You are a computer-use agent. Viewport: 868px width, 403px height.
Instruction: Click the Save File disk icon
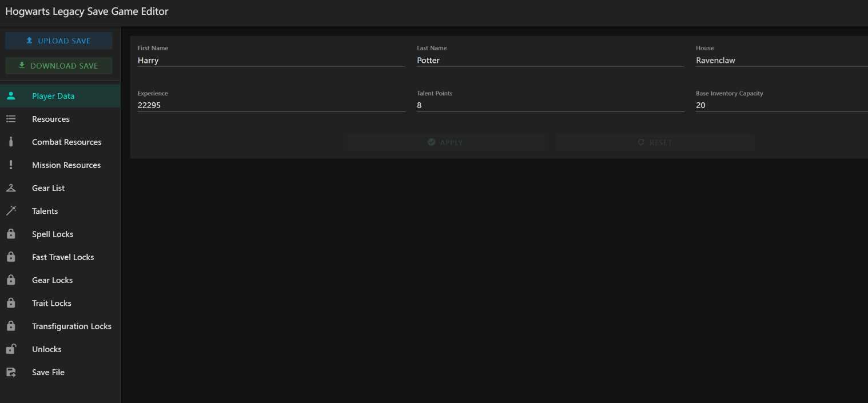click(x=11, y=372)
